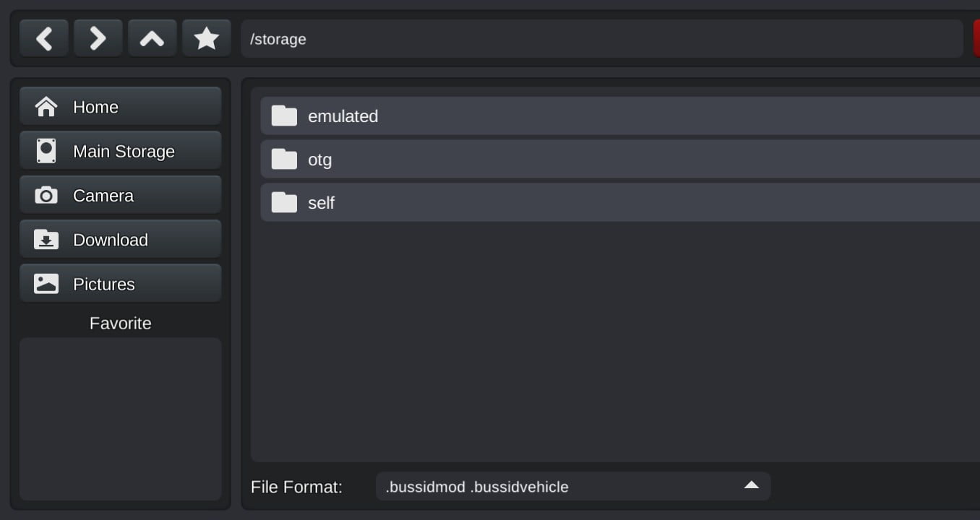Add current folder to favorites star
The width and height of the screenshot is (980, 520).
(207, 38)
